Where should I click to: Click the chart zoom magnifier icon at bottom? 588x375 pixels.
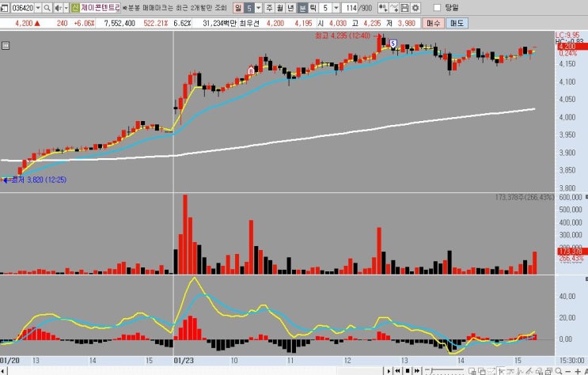pyautogui.click(x=559, y=371)
